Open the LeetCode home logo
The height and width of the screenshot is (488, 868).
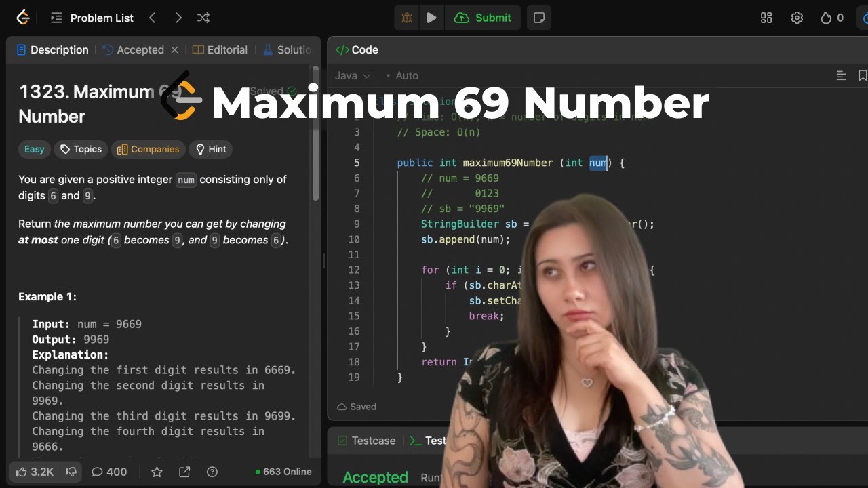(x=23, y=18)
